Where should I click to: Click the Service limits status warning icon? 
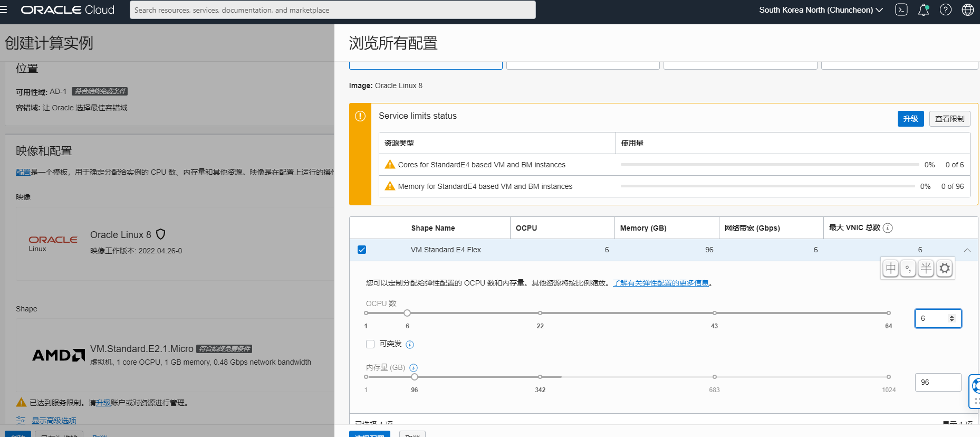coord(360,116)
